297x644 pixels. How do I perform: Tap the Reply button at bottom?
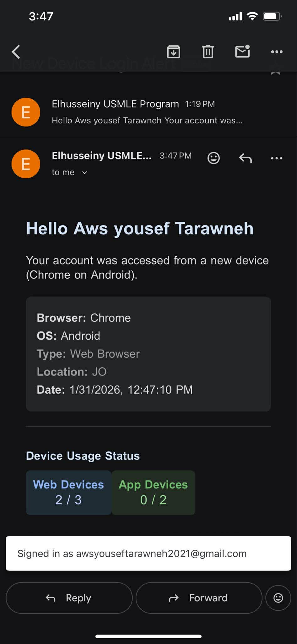tap(69, 598)
